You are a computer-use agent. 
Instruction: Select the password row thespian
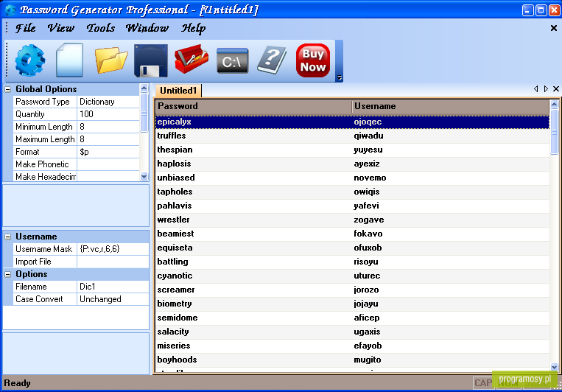(x=352, y=150)
